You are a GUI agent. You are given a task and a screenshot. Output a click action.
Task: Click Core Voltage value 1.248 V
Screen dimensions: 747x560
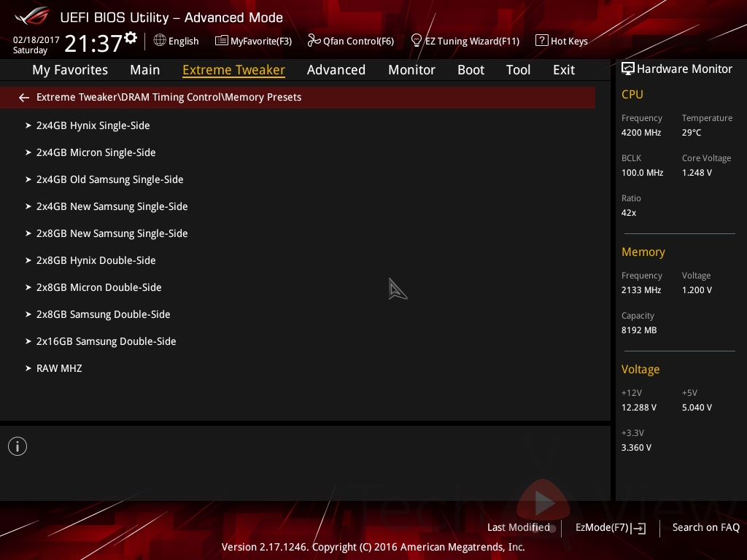697,173
